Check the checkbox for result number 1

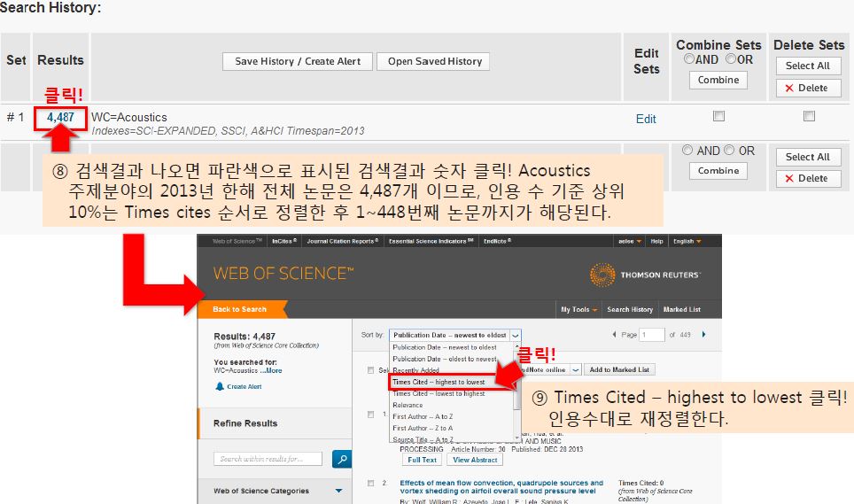[x=371, y=415]
